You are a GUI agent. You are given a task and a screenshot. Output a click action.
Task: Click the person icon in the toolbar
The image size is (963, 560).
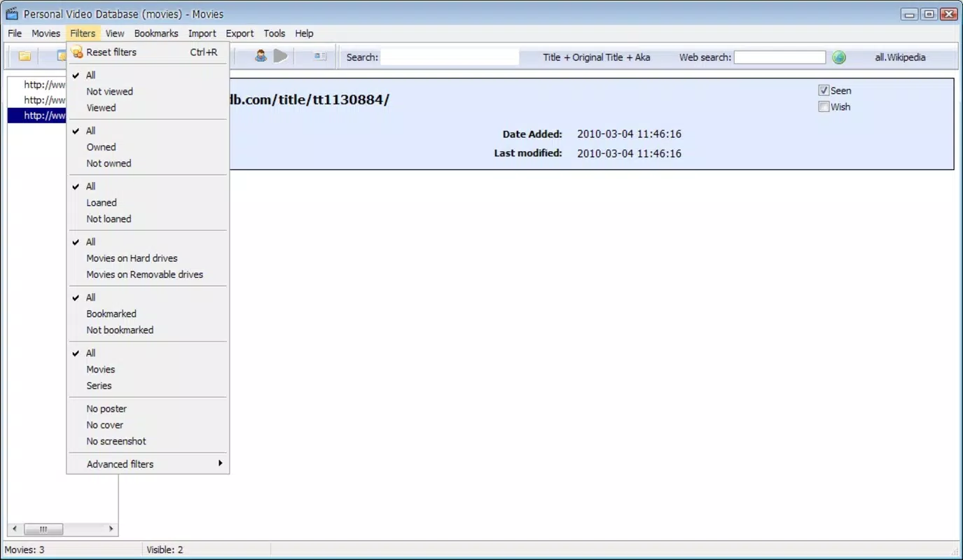(261, 57)
